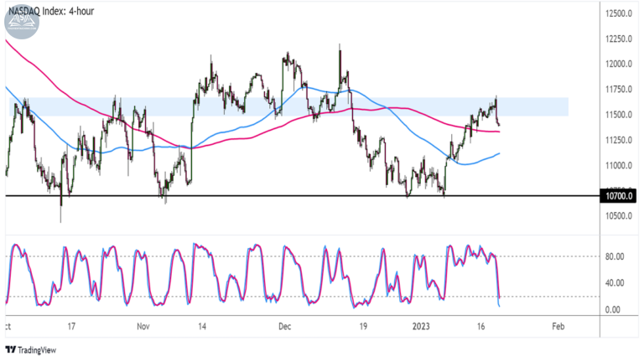The height and width of the screenshot is (362, 644).
Task: Click the '14' date label
Action: coord(201,327)
